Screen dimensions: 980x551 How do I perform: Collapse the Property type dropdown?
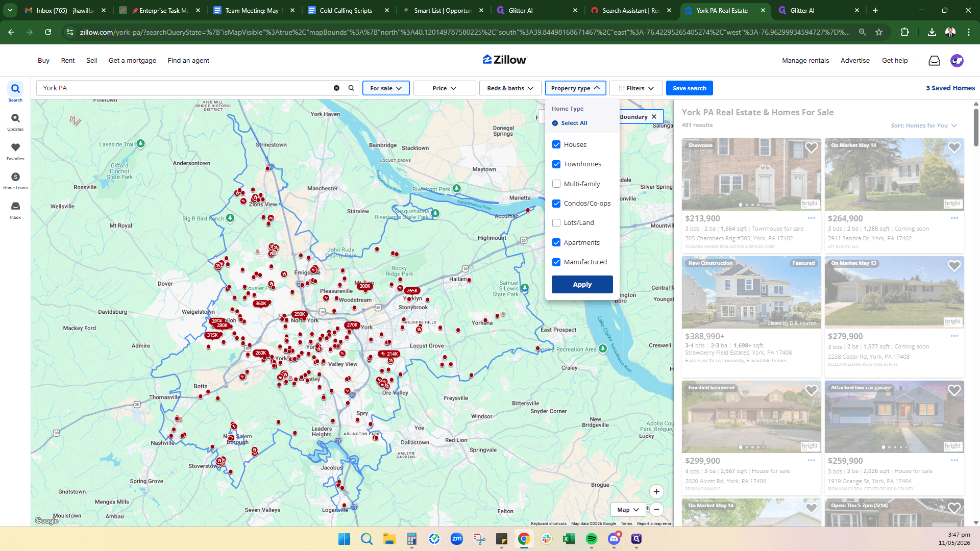tap(576, 88)
